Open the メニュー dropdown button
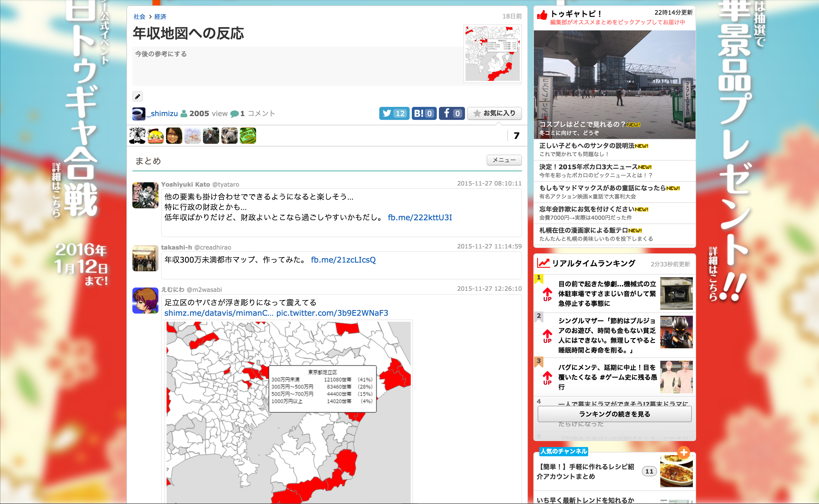Viewport: 819px width, 504px height. pyautogui.click(x=504, y=160)
